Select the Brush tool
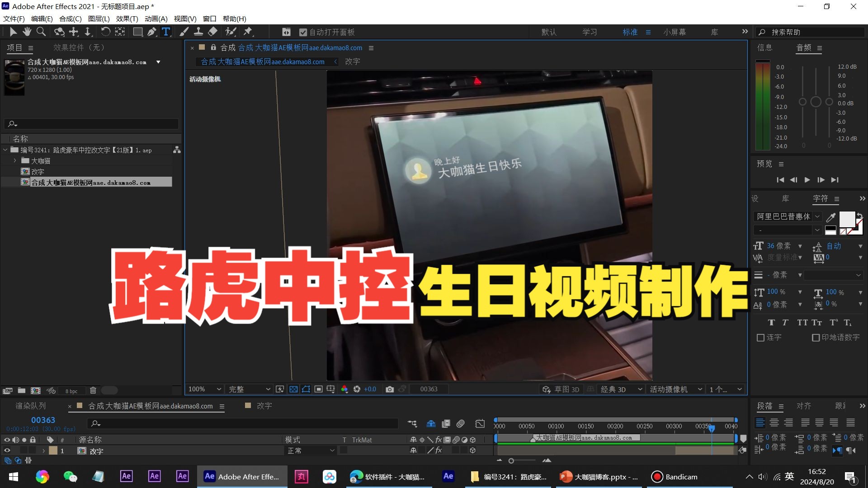 (x=184, y=32)
